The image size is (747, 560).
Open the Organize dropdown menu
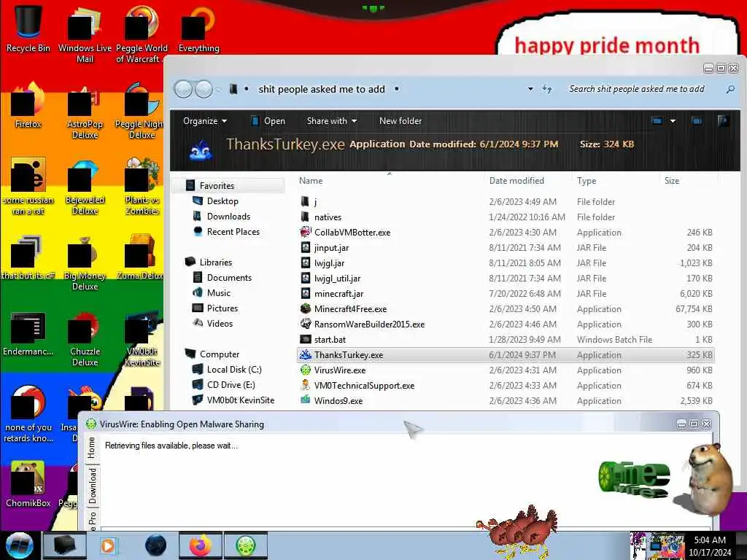(x=205, y=121)
